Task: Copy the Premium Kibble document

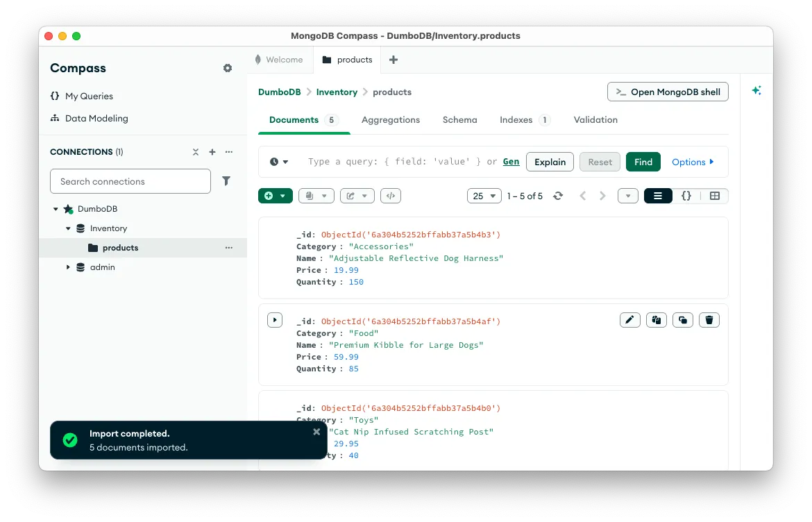Action: coord(656,321)
